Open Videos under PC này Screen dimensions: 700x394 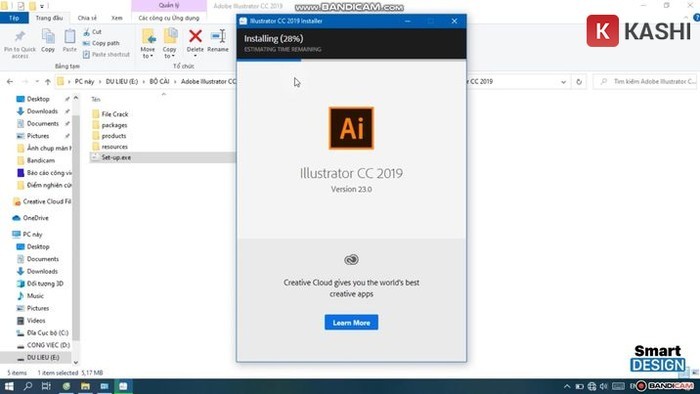point(36,320)
